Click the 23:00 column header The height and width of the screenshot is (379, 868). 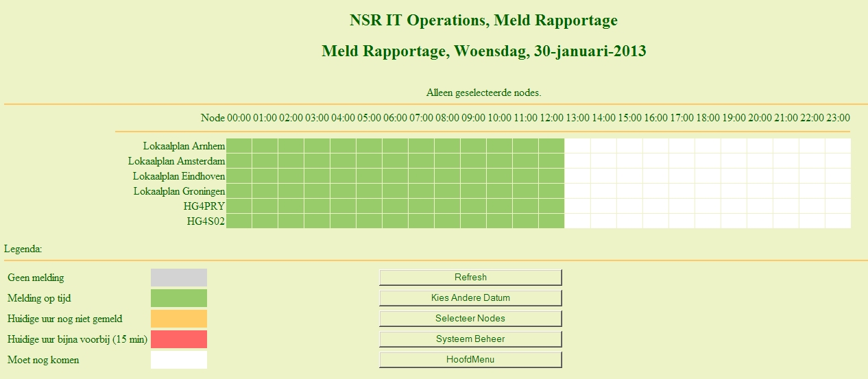[x=839, y=118]
